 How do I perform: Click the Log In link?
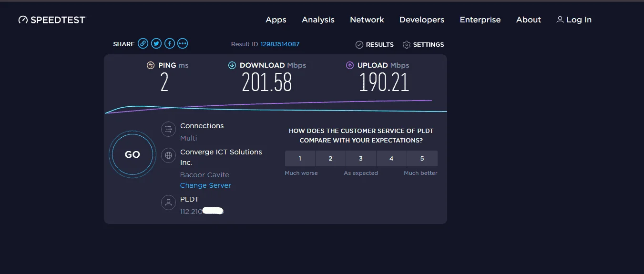click(x=574, y=20)
